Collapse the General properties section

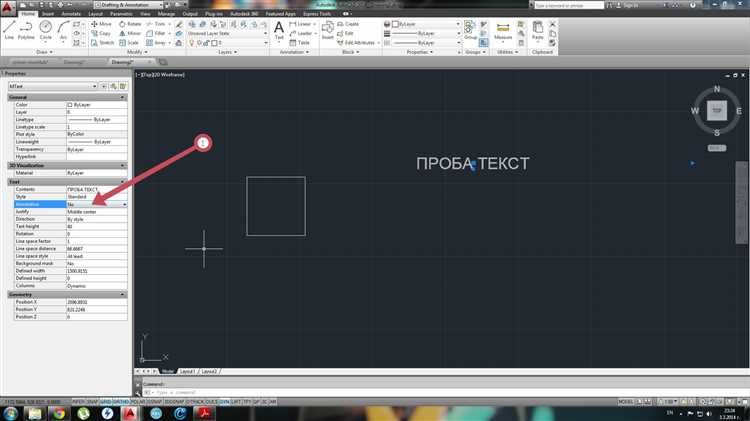point(122,97)
